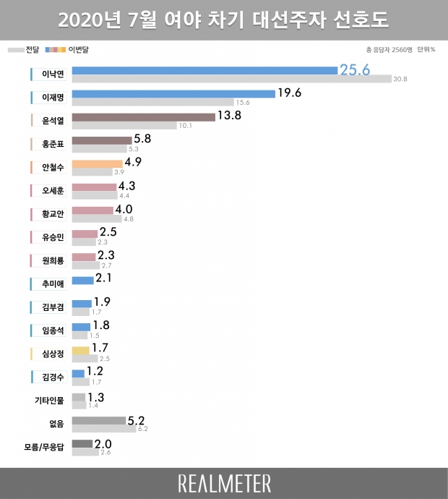448x499 pixels.
Task: Click the 4.3 value for 오세훈
Action: (127, 186)
